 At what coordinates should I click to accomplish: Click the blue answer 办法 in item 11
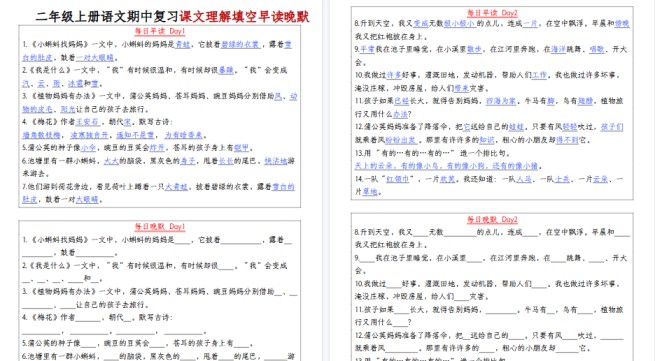400,114
